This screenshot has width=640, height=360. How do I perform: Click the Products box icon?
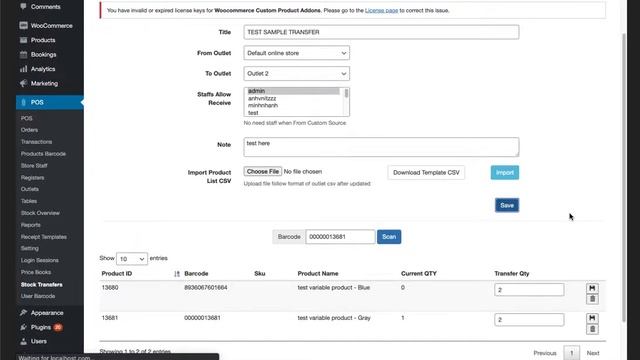[23, 40]
